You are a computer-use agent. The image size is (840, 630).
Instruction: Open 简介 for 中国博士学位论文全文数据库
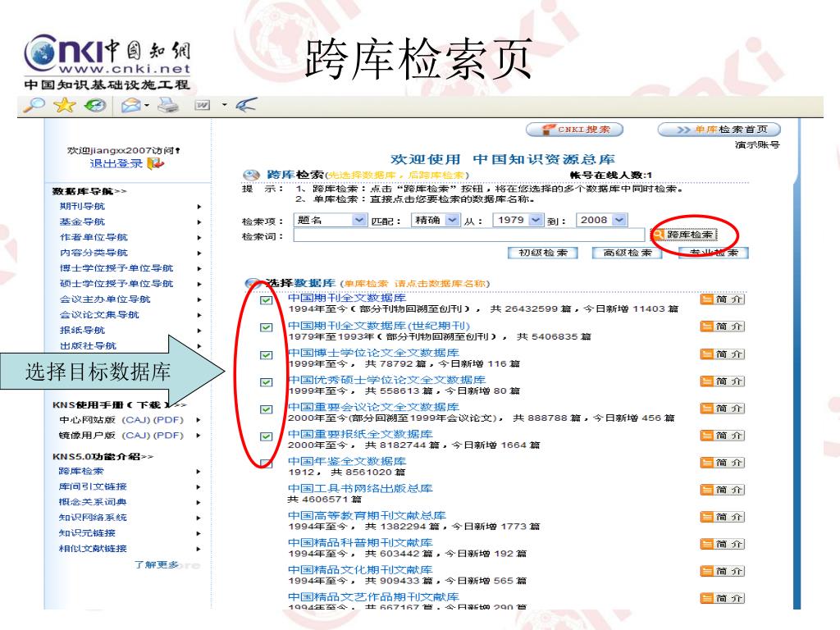point(722,354)
